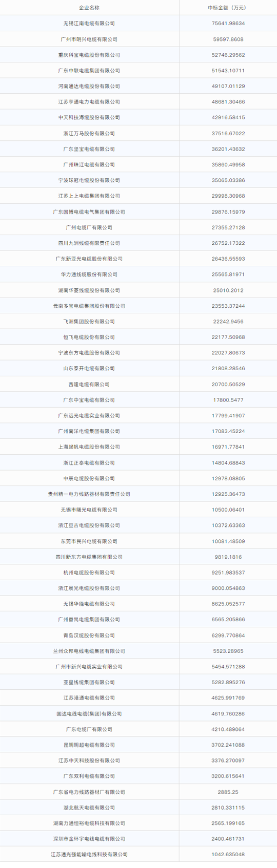The width and height of the screenshot is (277, 868).
Task: Select 上海起帆电缆股份有限公司
Action: [89, 447]
